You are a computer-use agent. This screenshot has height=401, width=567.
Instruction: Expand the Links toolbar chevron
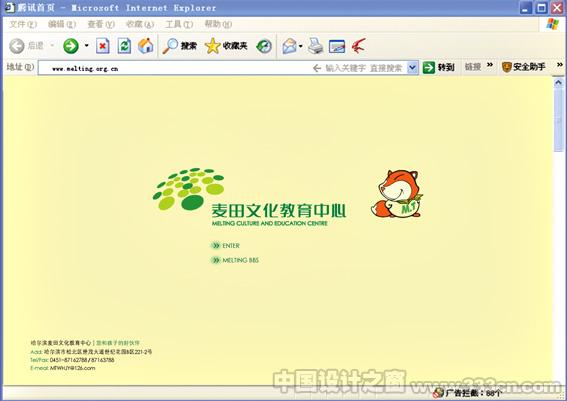[490, 65]
